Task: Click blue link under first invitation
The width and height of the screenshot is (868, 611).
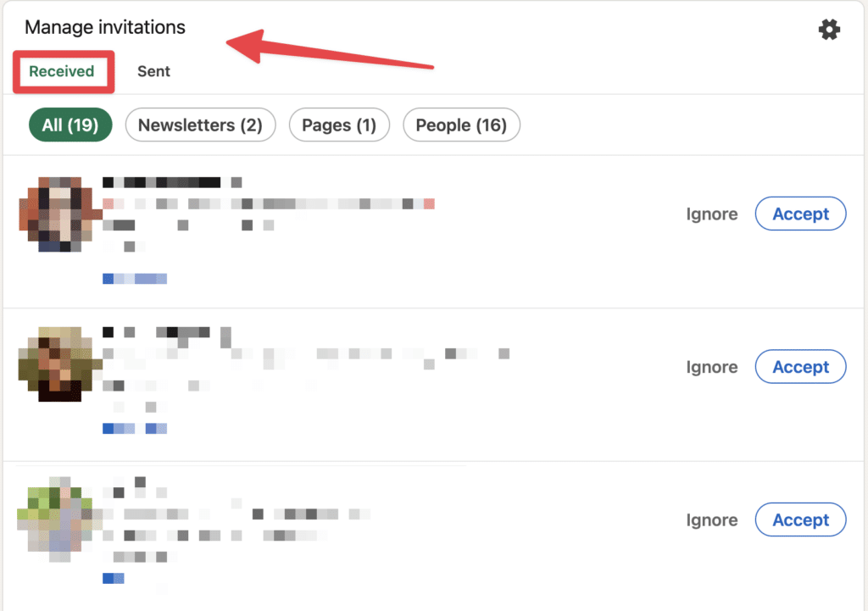Action: click(x=135, y=278)
